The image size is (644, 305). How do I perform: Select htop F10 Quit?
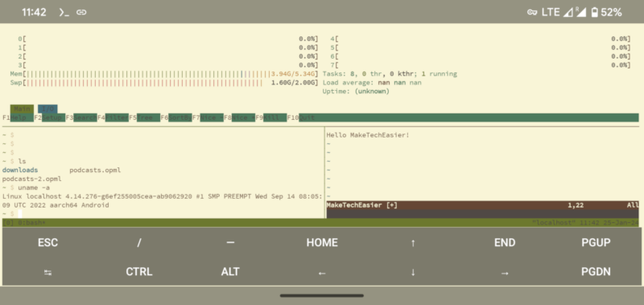tap(301, 117)
